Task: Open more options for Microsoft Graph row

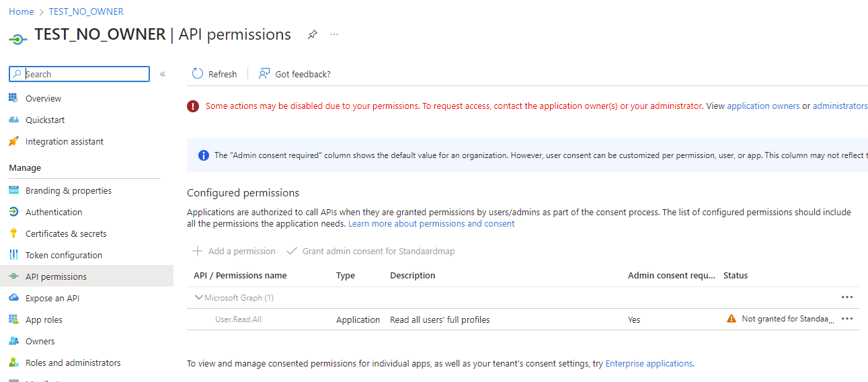Action: [x=847, y=297]
